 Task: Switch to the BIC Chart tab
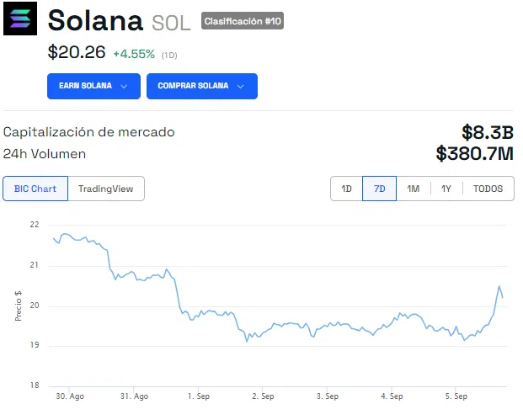coord(35,189)
